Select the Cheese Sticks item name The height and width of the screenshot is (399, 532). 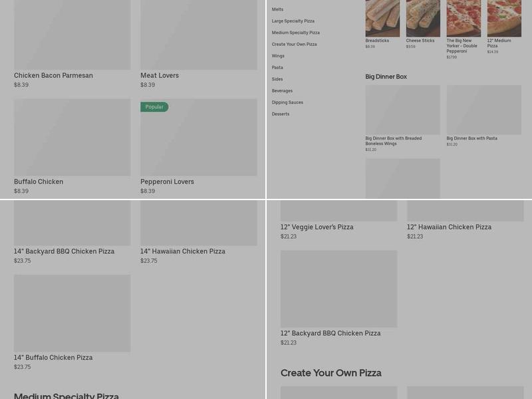coord(420,41)
